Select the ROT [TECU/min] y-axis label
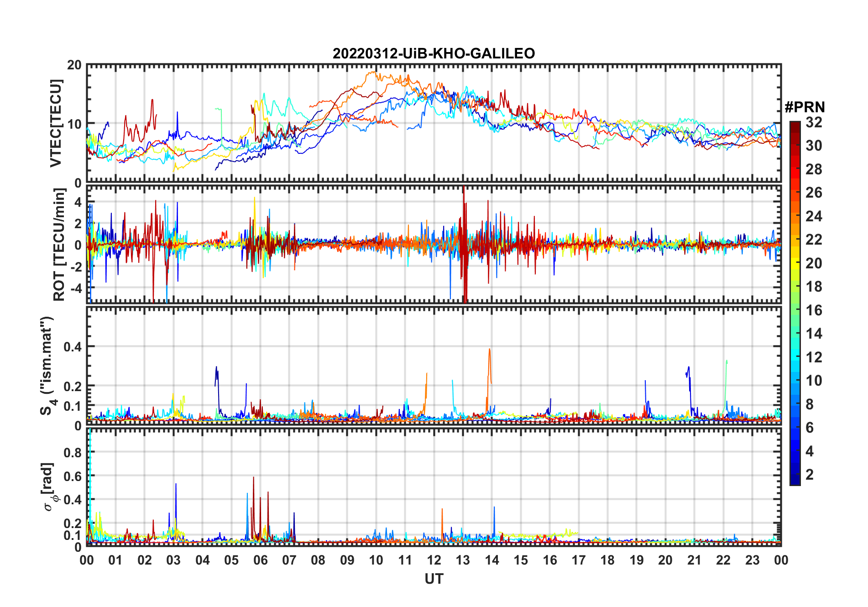Image resolution: width=868 pixels, height=607 pixels. [x=59, y=244]
